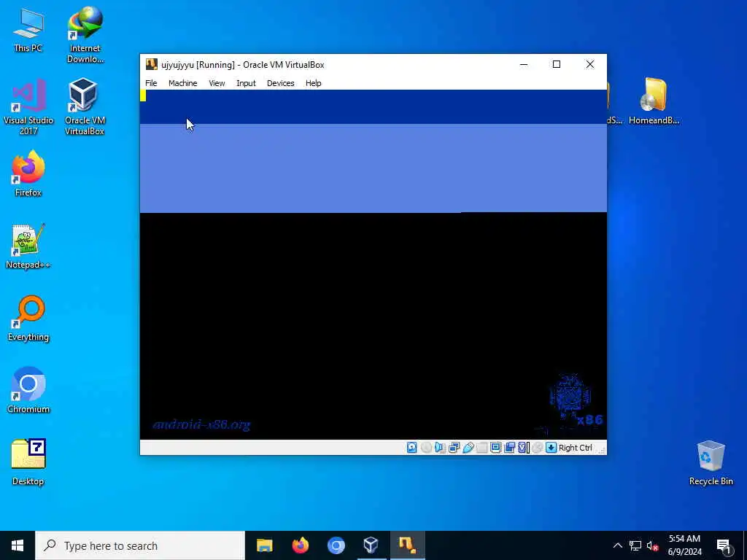Select the Everything search desktop shortcut
Screen dimensions: 747x560
28,319
